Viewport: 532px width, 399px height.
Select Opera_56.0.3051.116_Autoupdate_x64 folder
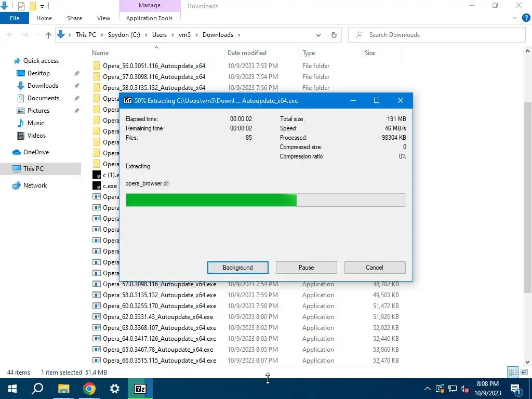tap(154, 66)
